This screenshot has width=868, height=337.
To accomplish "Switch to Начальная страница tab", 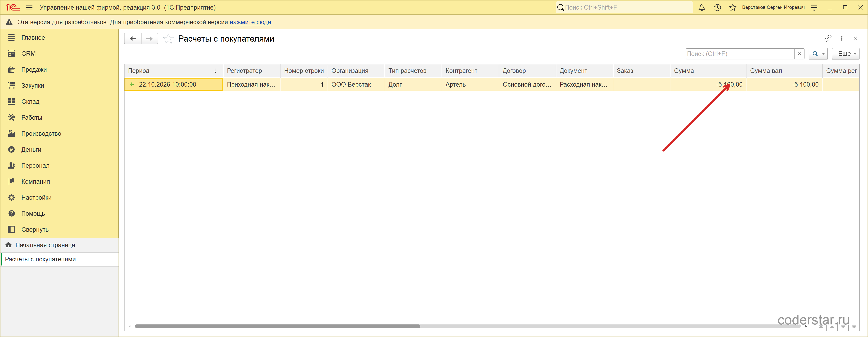I will click(x=60, y=245).
